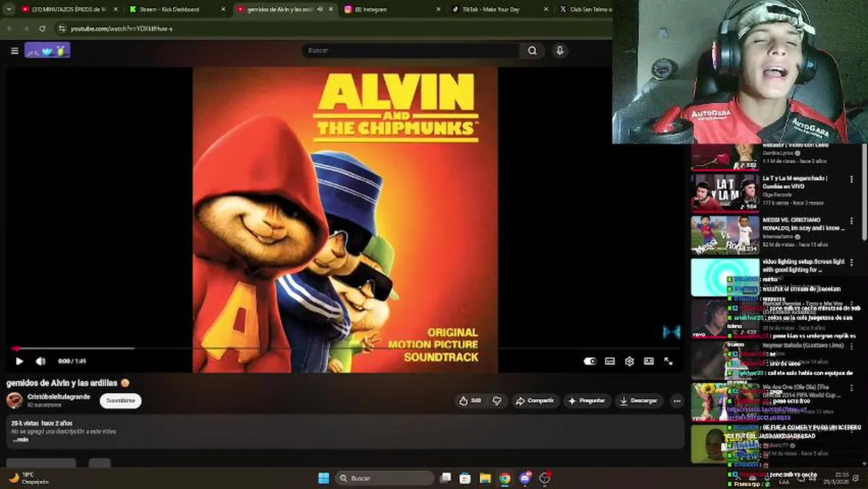Open the video lighting setup recommended video
868x489 pixels.
(725, 277)
